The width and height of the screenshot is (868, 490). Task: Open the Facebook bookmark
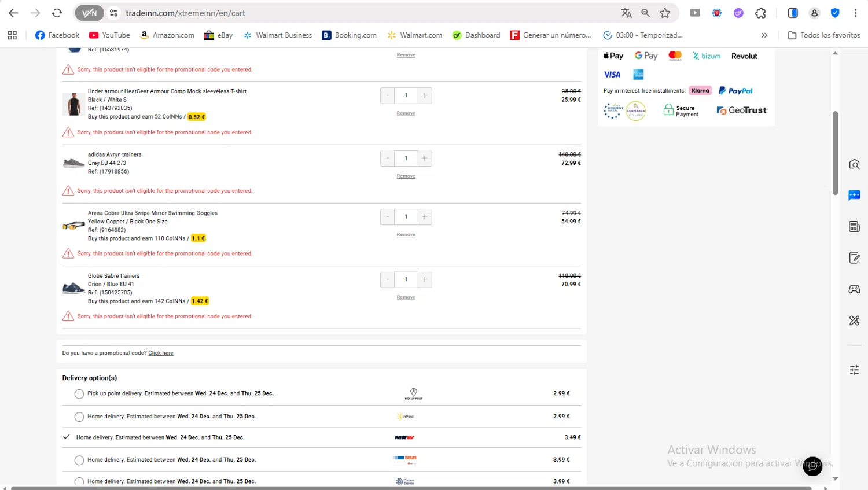[57, 35]
